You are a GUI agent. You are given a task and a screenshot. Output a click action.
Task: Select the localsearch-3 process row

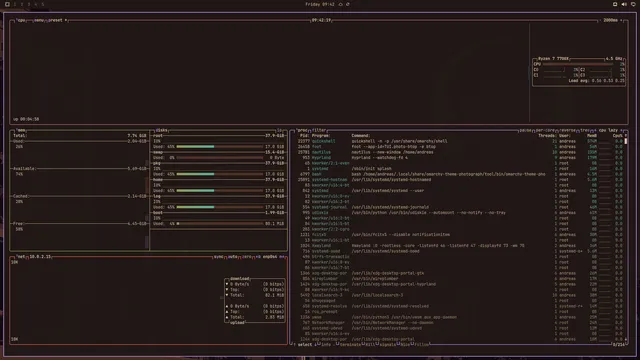pos(460,295)
